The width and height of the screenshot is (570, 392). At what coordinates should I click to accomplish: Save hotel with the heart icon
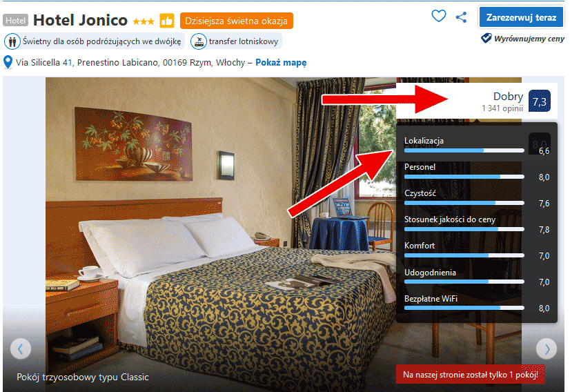coord(438,16)
